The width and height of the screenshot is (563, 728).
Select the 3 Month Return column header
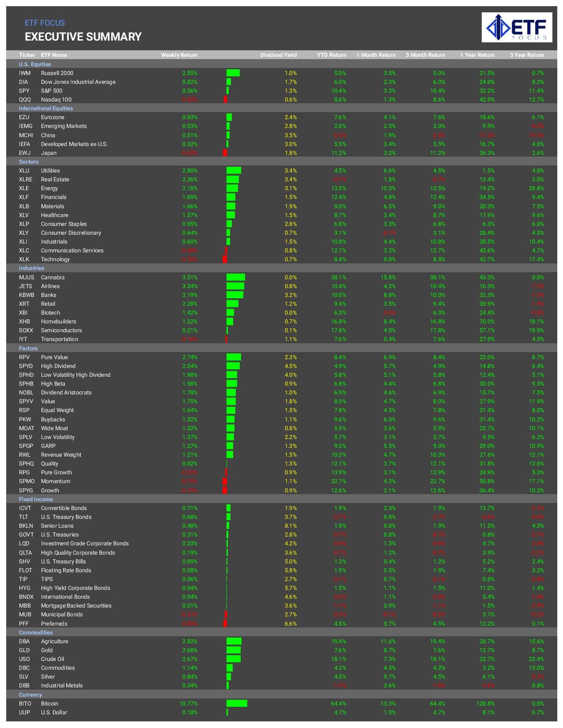coord(425,55)
